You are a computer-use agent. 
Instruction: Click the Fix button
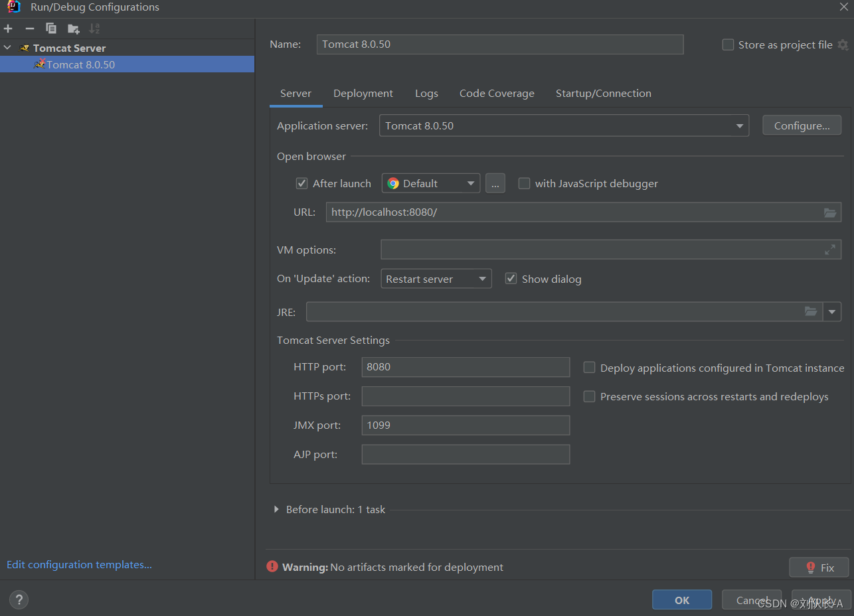[819, 568]
